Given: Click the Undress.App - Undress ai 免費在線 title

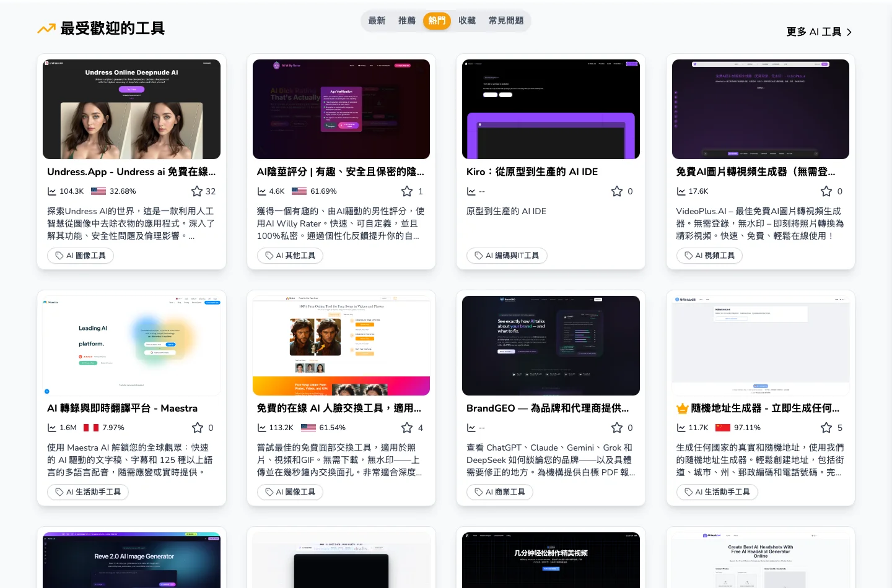Looking at the screenshot, I should click(131, 172).
